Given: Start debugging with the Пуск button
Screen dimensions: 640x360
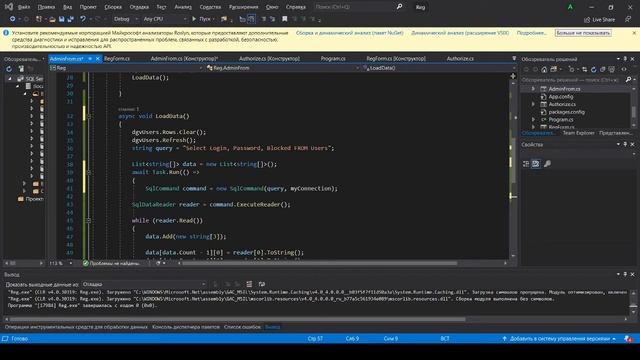Looking at the screenshot, I should 202,19.
